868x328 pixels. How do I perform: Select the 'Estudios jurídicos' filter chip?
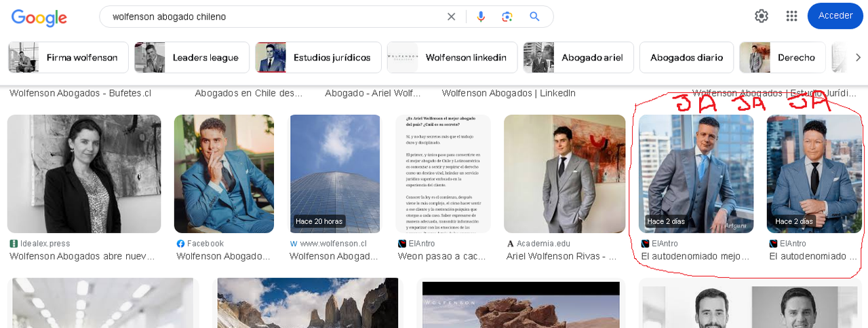(x=319, y=58)
